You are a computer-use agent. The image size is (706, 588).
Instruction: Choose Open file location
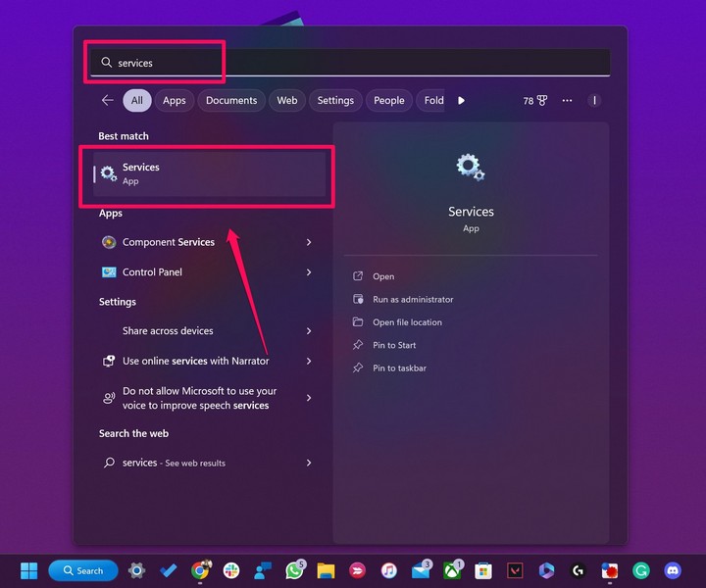click(x=407, y=322)
